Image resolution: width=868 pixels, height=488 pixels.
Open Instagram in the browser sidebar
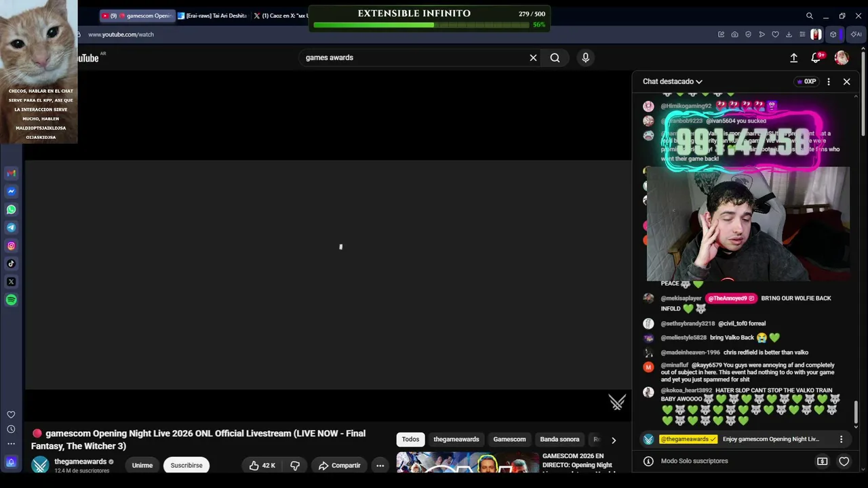pyautogui.click(x=11, y=246)
